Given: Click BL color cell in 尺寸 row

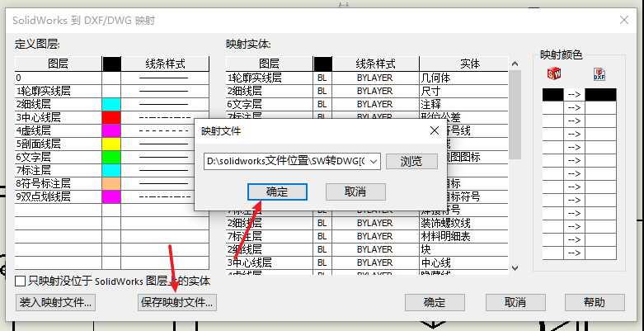Looking at the screenshot, I should click(x=322, y=91).
